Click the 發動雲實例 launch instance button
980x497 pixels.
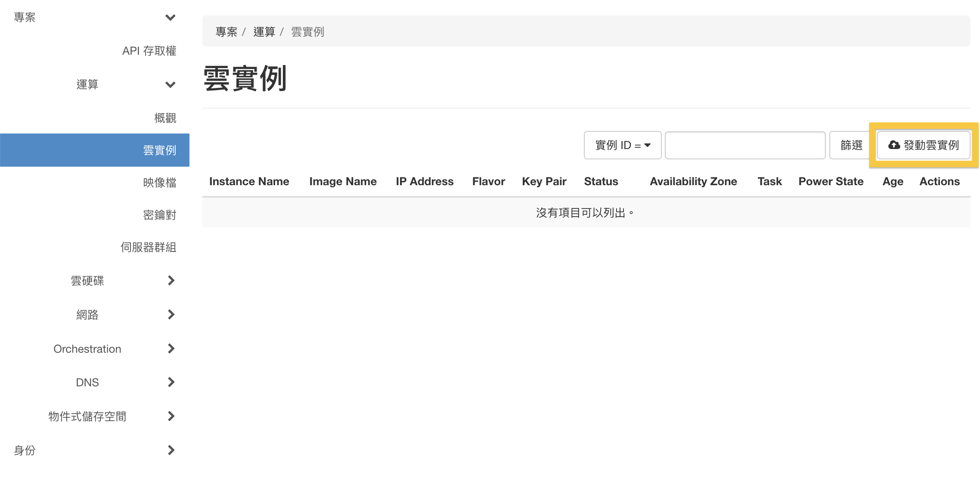[924, 145]
